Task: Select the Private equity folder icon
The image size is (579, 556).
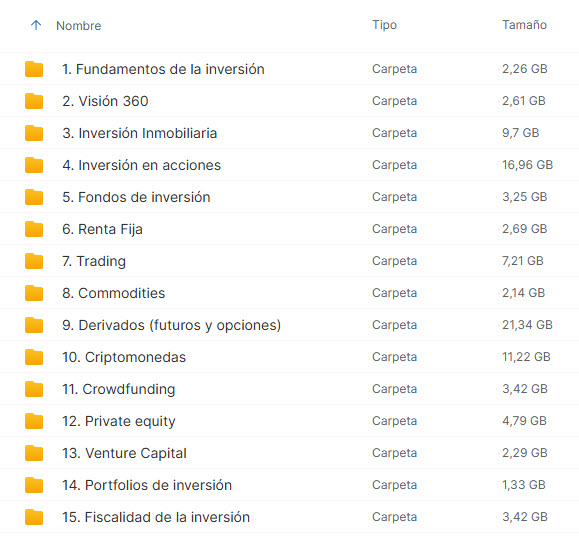Action: pos(34,421)
